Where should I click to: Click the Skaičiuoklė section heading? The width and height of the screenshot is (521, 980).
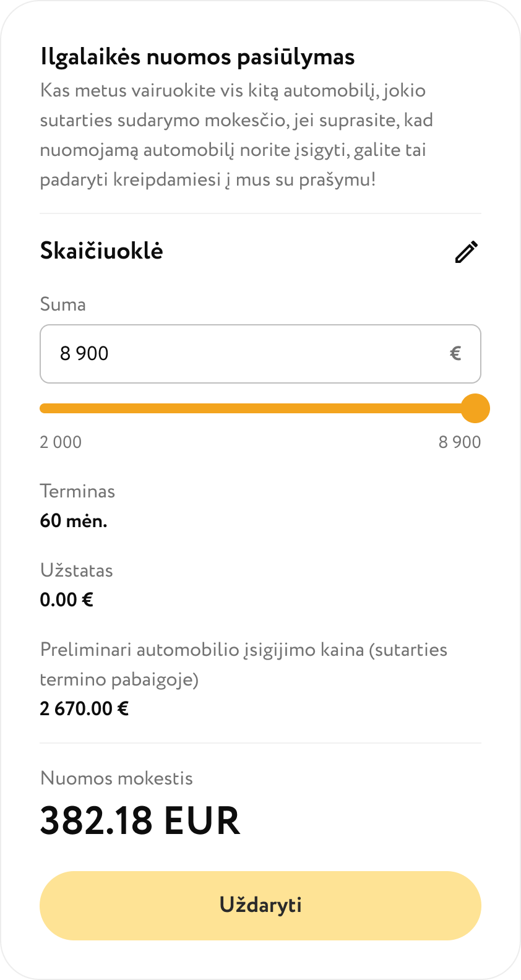(101, 251)
